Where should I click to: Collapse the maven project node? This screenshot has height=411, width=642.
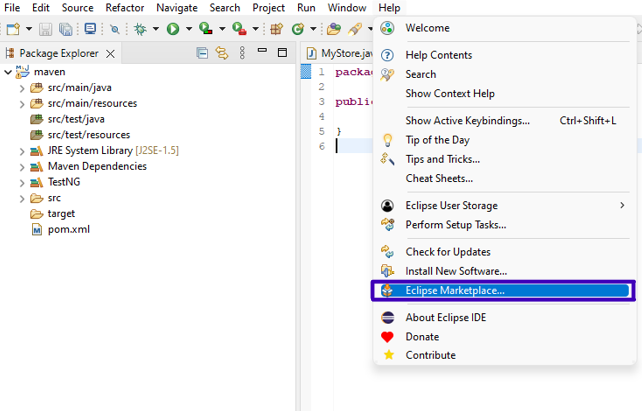click(8, 72)
